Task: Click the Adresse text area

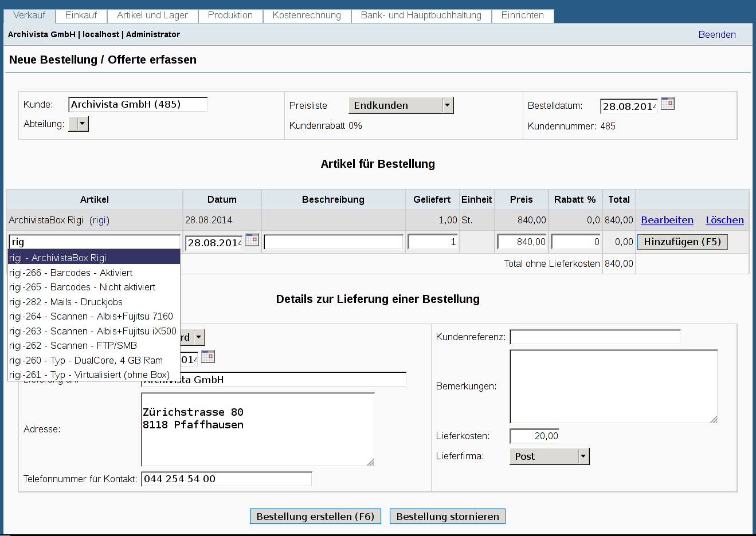Action: [257, 429]
